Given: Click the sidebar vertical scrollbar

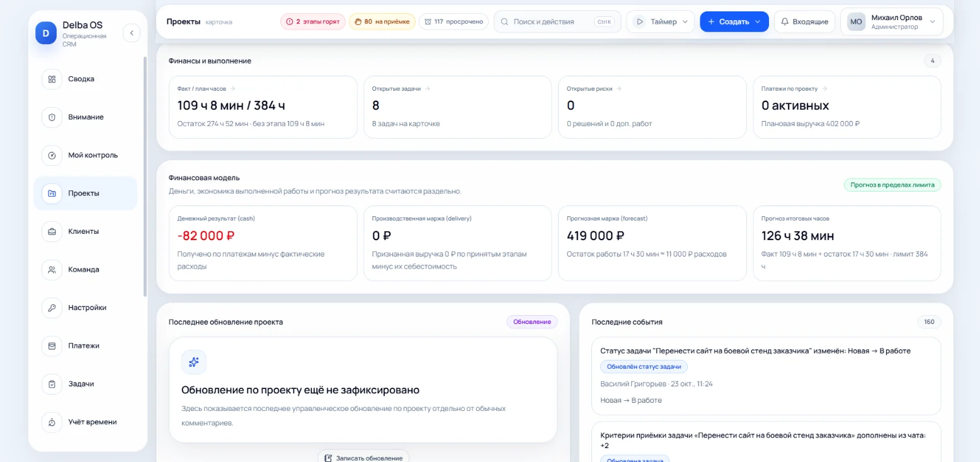Looking at the screenshot, I should tap(145, 176).
